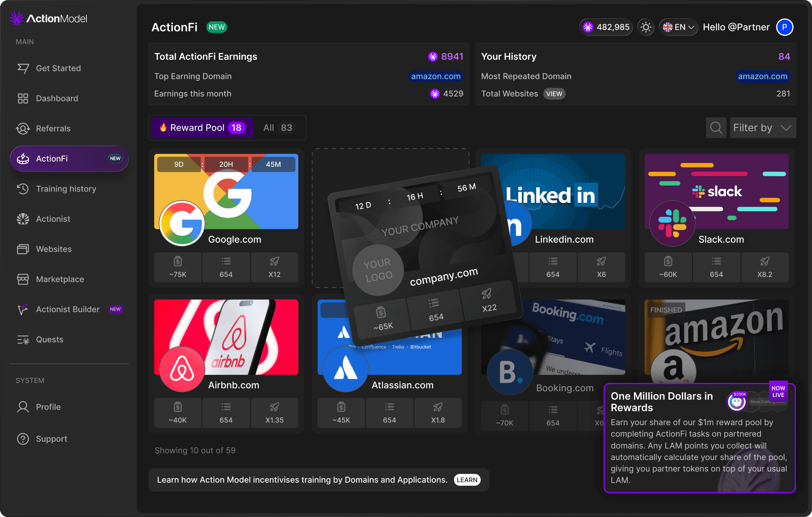812x517 pixels.
Task: Click the round Airbnb logo icon
Action: tap(182, 369)
